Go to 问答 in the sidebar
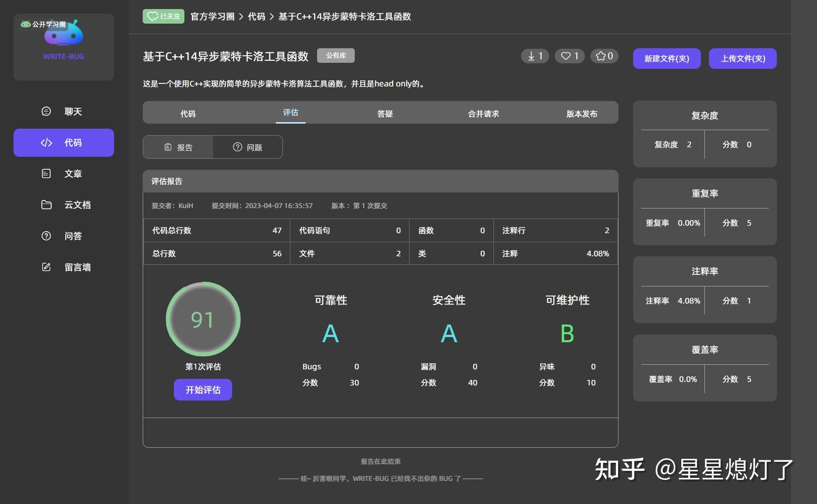Image resolution: width=817 pixels, height=504 pixels. 64,236
